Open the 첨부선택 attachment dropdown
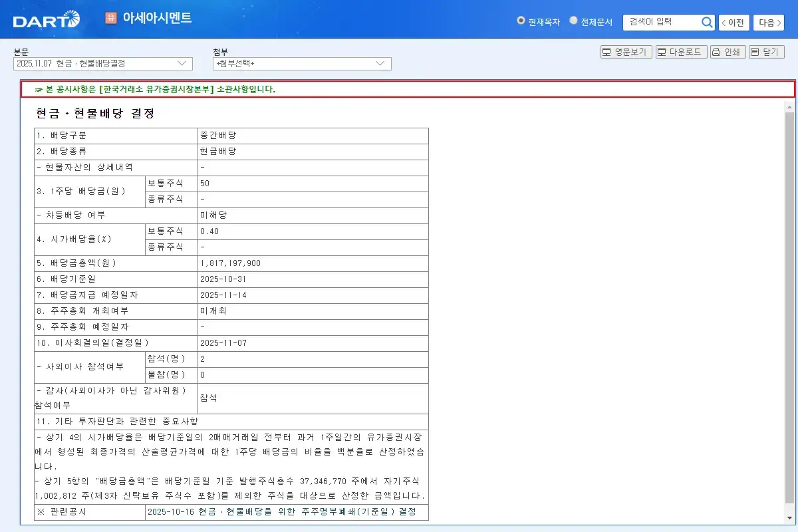The height and width of the screenshot is (532, 798). point(302,64)
